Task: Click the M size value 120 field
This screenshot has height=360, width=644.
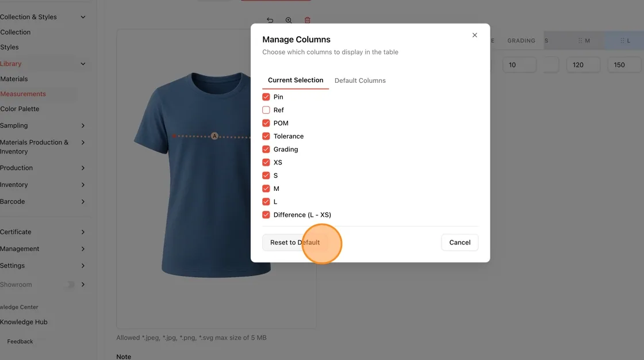Action: point(583,65)
